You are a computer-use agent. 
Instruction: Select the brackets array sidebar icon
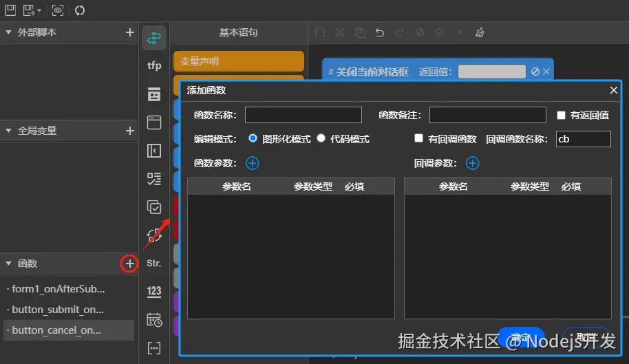click(x=154, y=348)
